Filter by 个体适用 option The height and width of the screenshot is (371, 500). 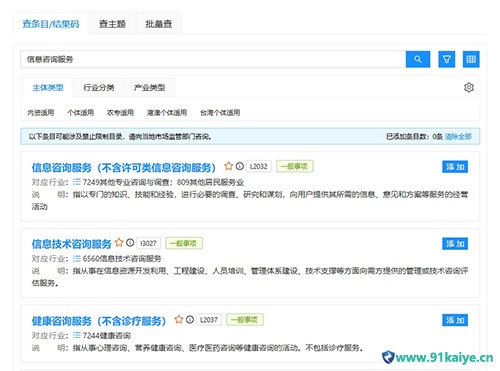point(80,113)
